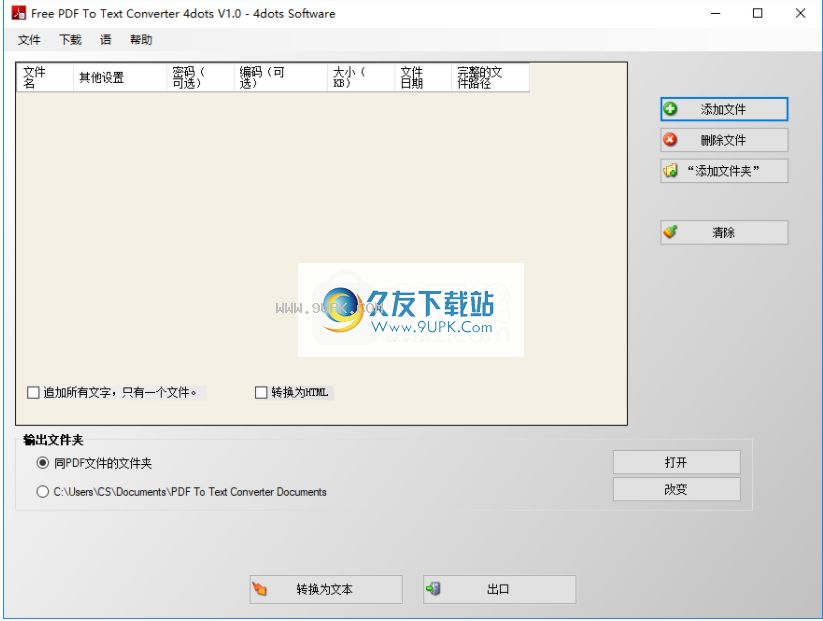The image size is (823, 621).
Task: Click the 输出文件夹 group label
Action: [53, 440]
